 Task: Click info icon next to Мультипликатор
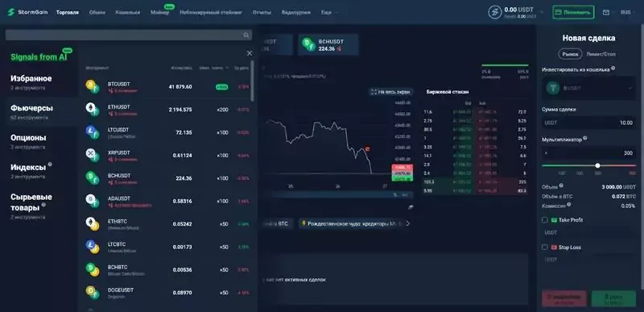[585, 139]
